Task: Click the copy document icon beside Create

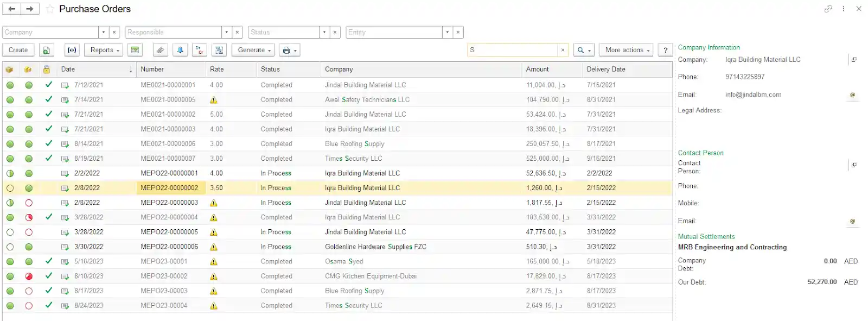Action: (47, 50)
